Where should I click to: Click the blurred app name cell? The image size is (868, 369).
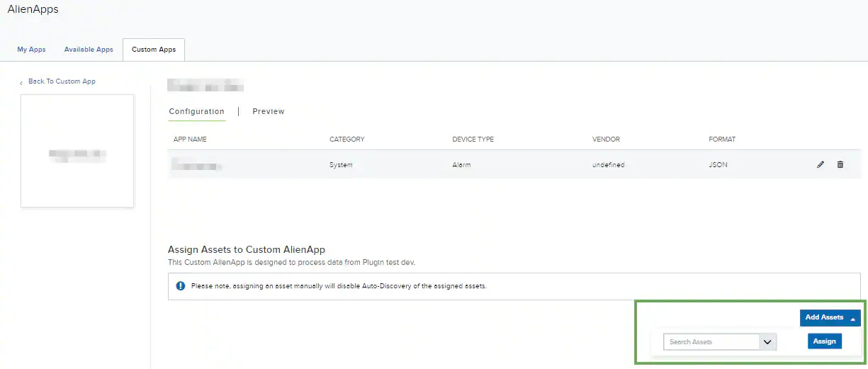click(x=196, y=165)
